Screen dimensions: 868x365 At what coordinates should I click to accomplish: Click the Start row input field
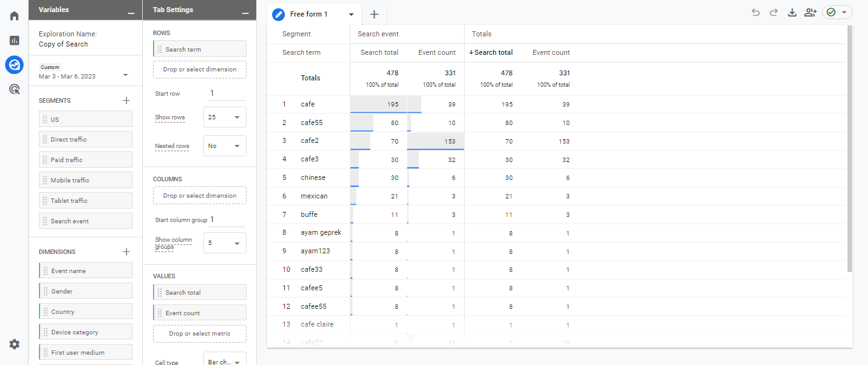point(226,93)
